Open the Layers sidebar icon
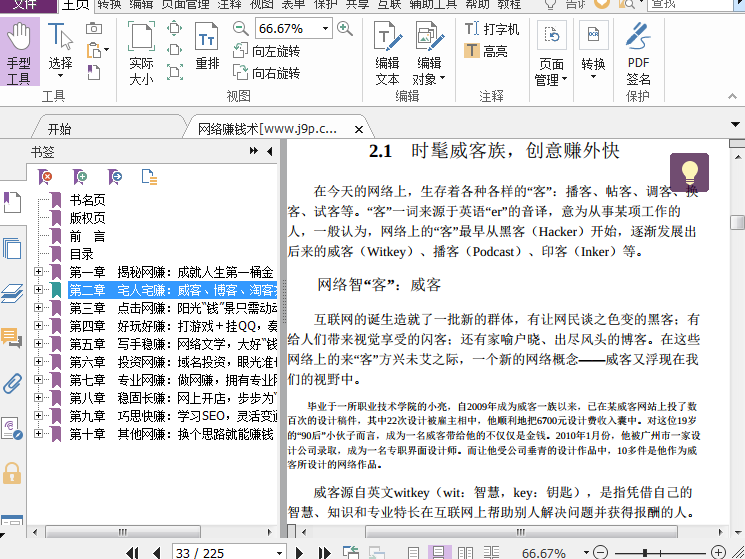 click(x=12, y=293)
